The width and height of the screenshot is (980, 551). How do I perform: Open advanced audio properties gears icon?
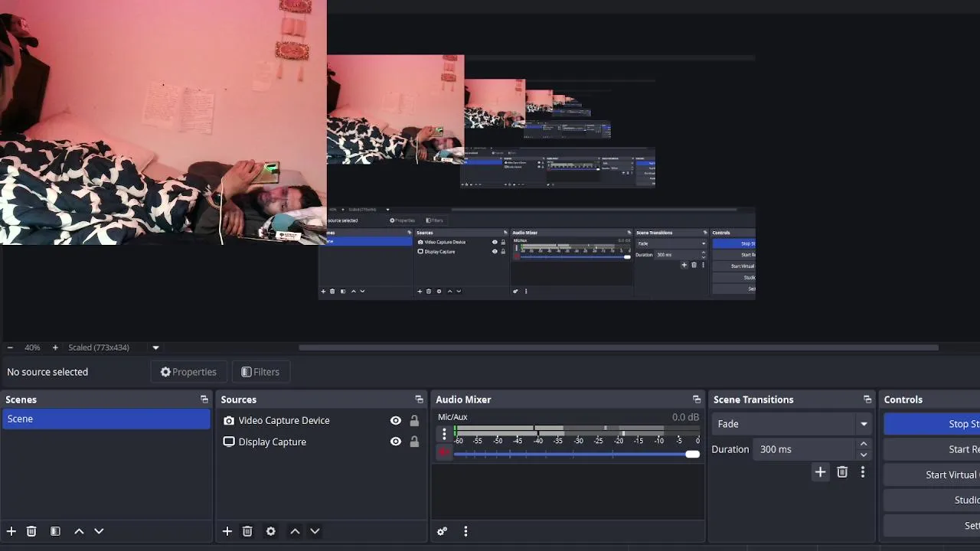point(442,531)
